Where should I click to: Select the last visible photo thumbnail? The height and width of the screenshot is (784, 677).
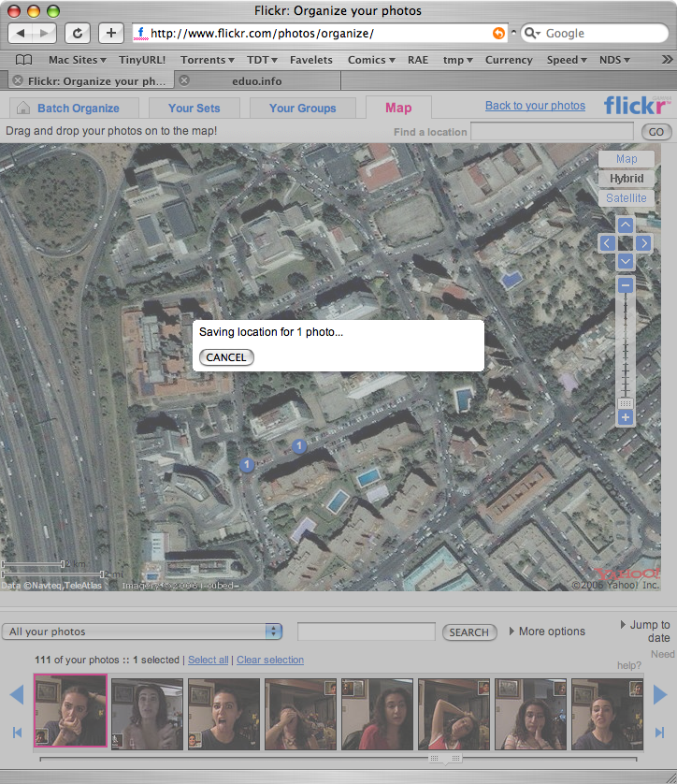pos(607,714)
